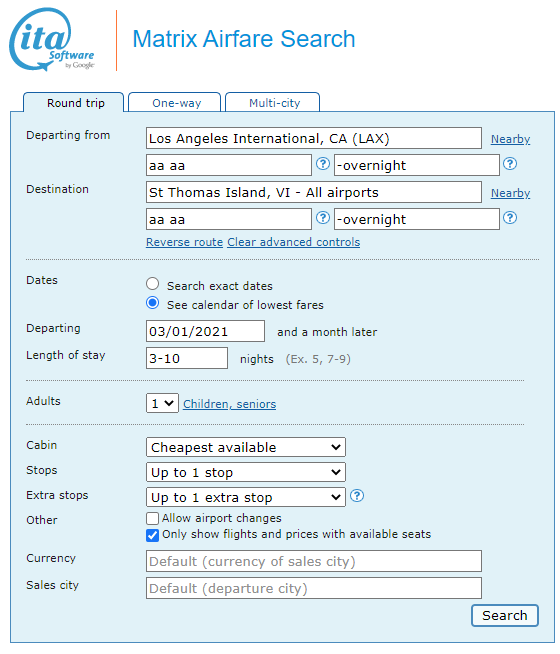Click the Departing date input field
Screen dimensions: 560x654
tap(205, 332)
